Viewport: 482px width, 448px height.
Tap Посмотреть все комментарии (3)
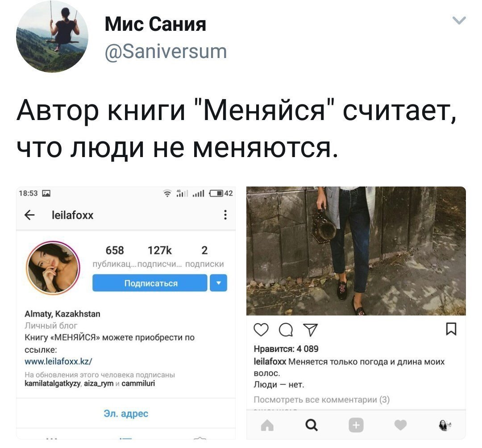[x=321, y=399]
